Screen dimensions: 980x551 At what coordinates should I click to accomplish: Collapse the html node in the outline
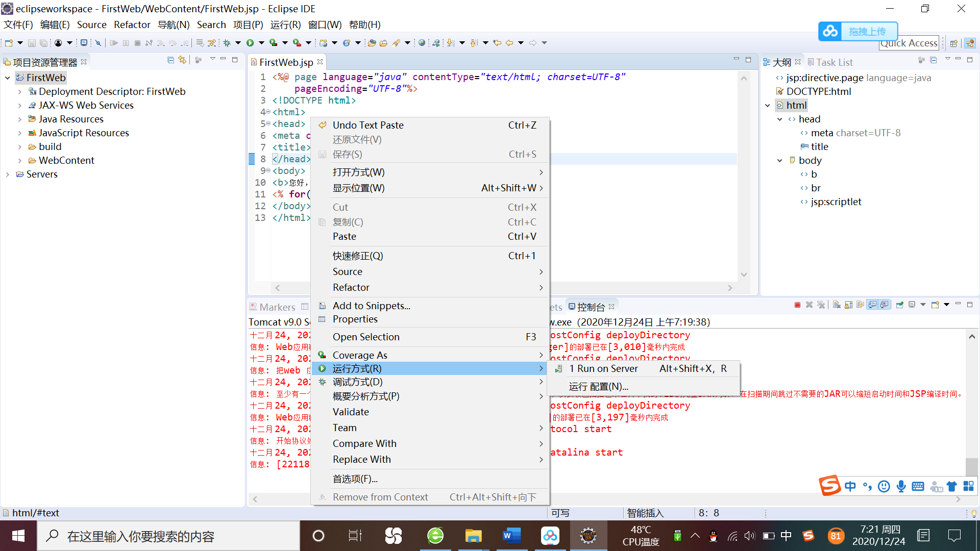(768, 105)
